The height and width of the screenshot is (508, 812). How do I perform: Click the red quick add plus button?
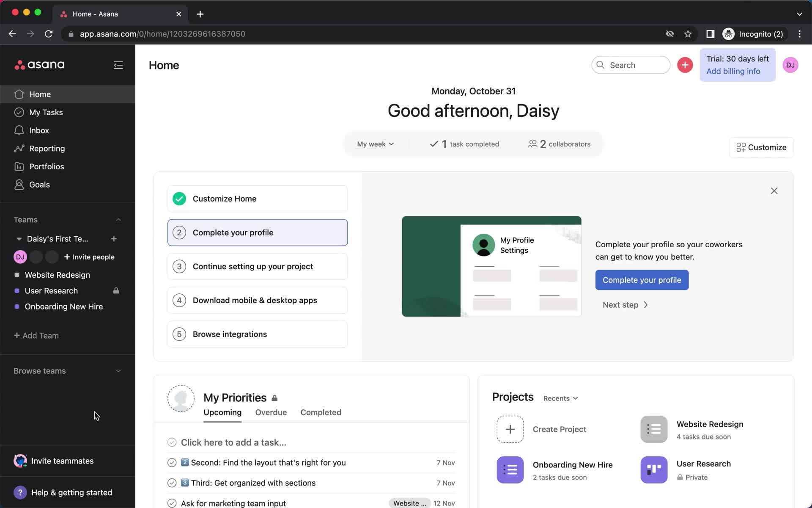pos(685,65)
